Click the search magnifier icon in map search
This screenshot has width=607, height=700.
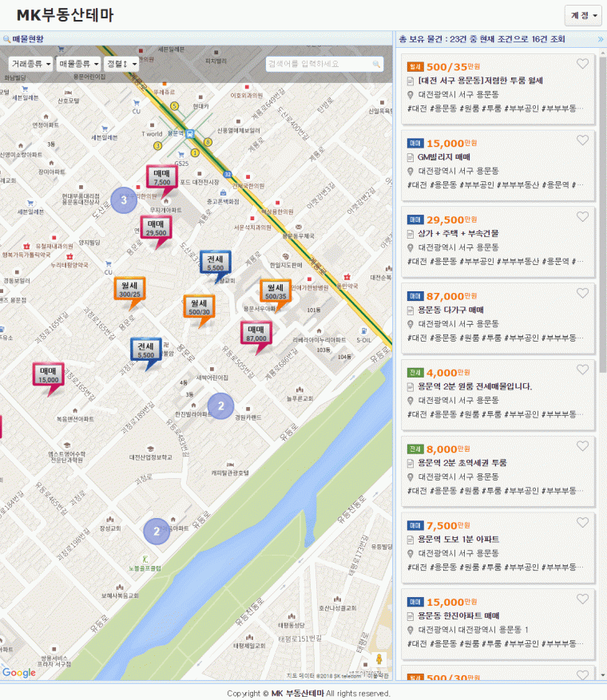point(376,65)
